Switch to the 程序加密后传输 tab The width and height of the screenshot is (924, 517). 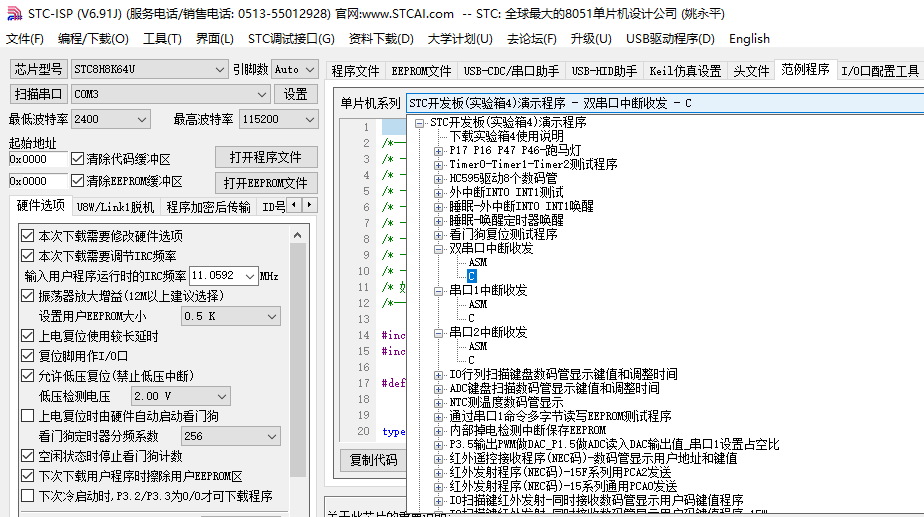pyautogui.click(x=209, y=207)
